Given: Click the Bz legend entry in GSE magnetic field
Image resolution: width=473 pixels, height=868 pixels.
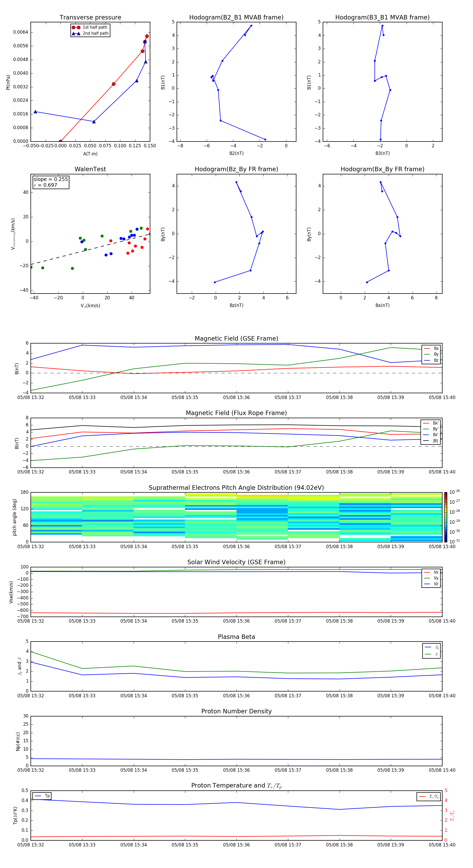Looking at the screenshot, I should click(x=431, y=360).
